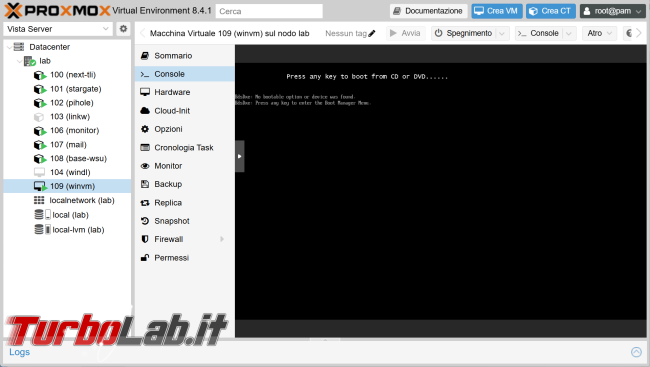Open the Cronologia Task tab

(x=185, y=148)
